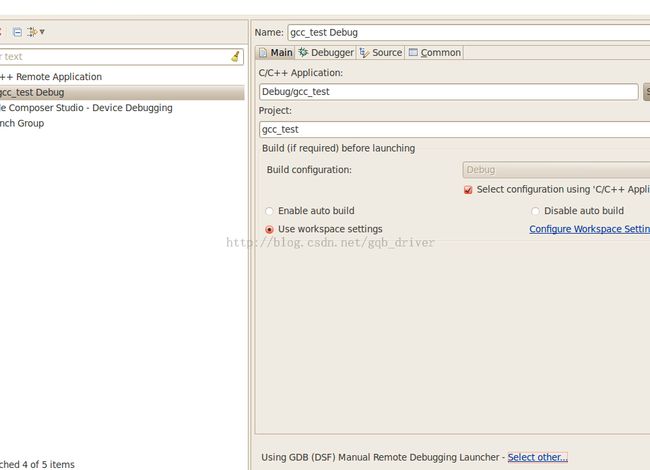This screenshot has height=470, width=650.
Task: Click the Common tab icon
Action: pos(413,52)
